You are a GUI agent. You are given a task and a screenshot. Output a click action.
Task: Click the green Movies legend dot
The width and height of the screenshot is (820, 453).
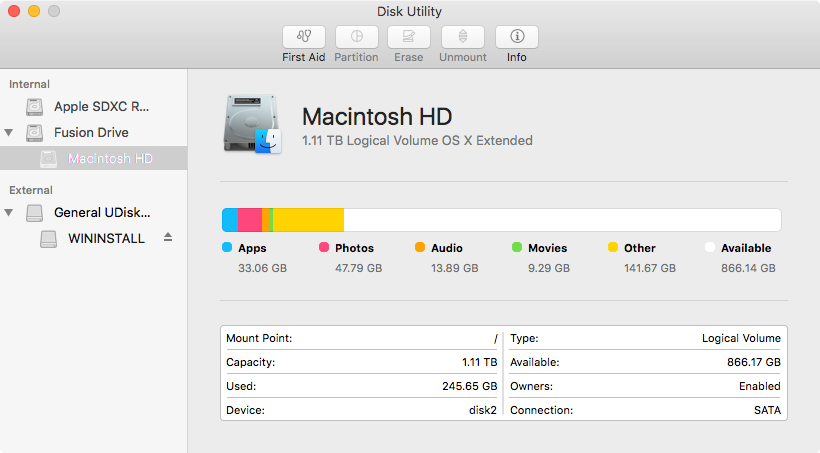pos(517,247)
